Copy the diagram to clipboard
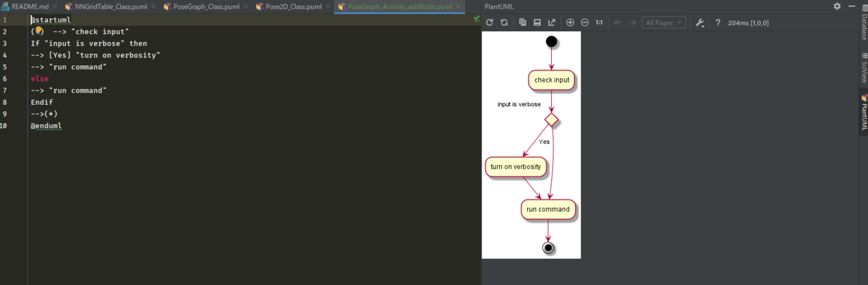The height and width of the screenshot is (285, 868). (523, 22)
